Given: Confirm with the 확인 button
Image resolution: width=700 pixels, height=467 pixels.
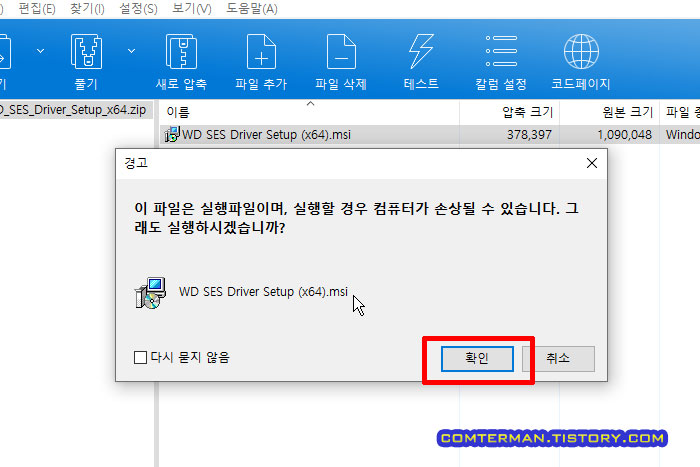Looking at the screenshot, I should (477, 359).
